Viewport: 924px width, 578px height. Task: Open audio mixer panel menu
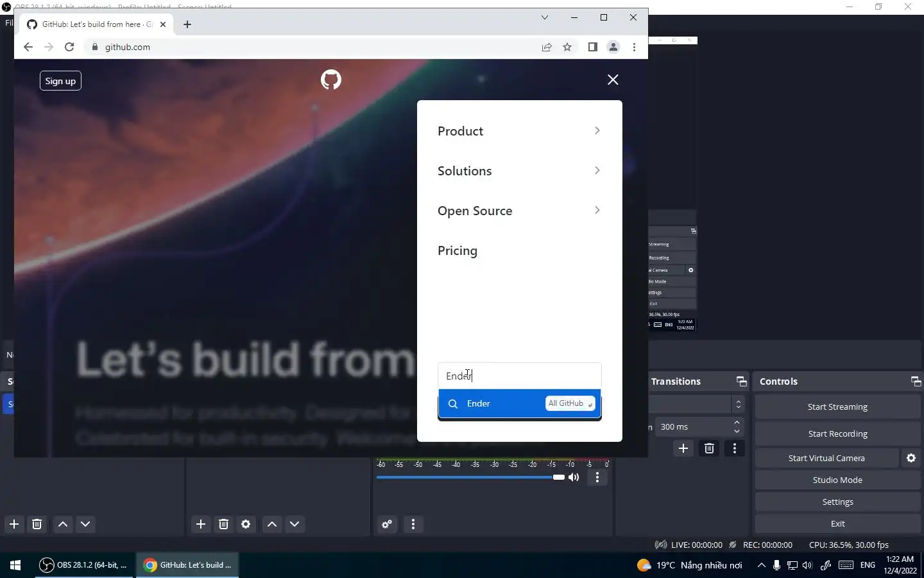tap(413, 524)
